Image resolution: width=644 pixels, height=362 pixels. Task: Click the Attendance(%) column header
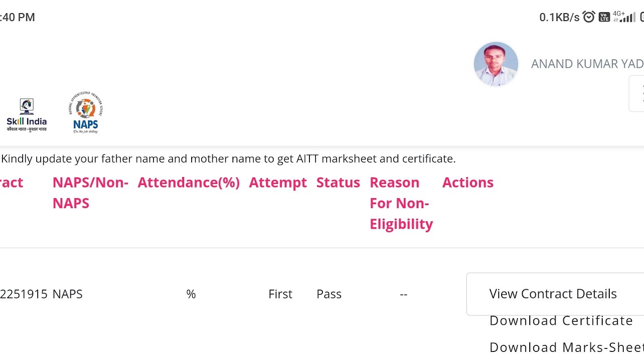pos(189,183)
